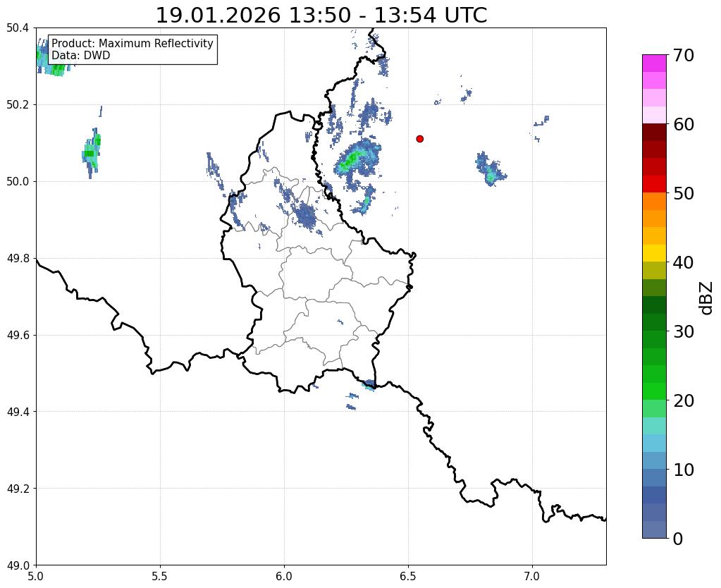Click the green radar echo near 5.2 longitude
The image size is (721, 588).
click(x=92, y=153)
